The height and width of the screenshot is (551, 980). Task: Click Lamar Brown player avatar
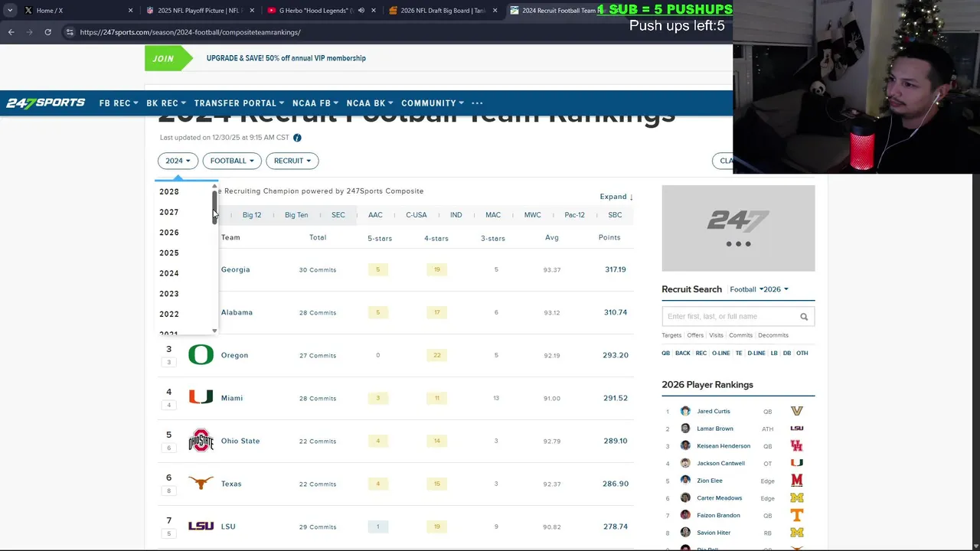[685, 429]
